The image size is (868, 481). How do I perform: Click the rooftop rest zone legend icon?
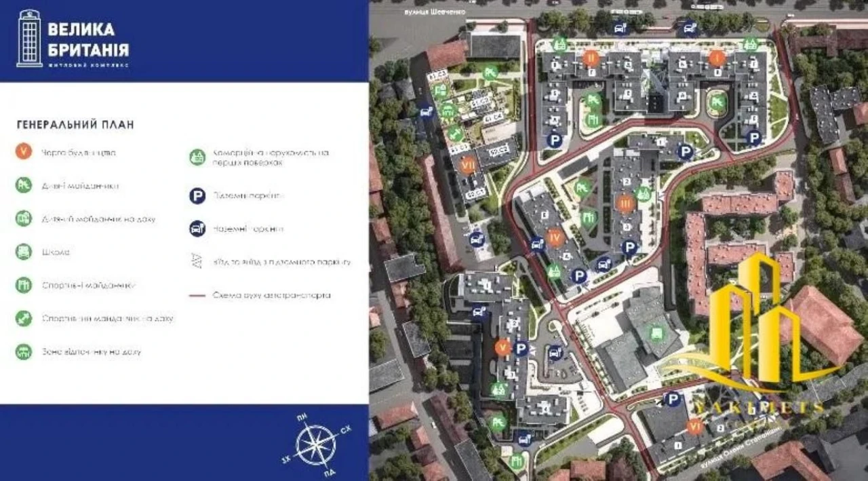[x=24, y=351]
